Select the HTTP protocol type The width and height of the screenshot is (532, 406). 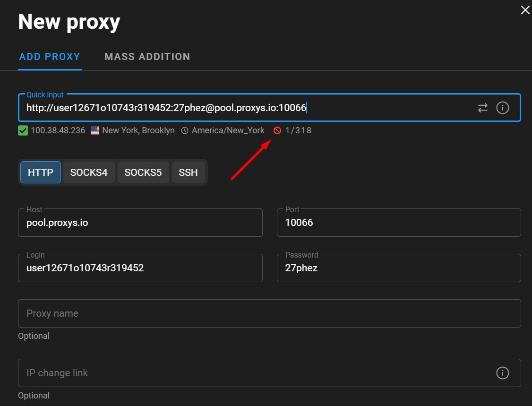click(41, 173)
